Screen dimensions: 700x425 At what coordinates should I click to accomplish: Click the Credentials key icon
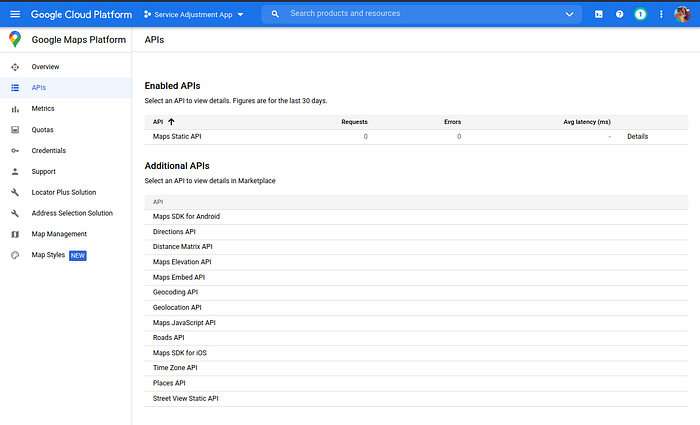coord(15,151)
